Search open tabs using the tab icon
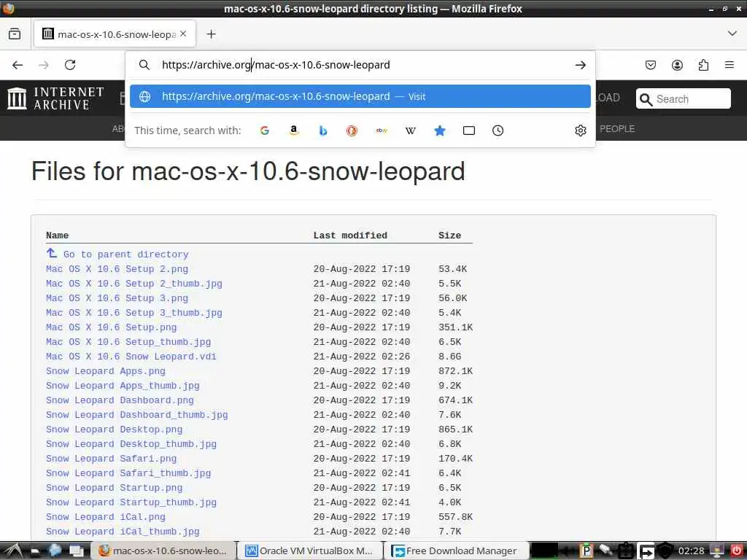747x560 pixels. click(x=469, y=131)
